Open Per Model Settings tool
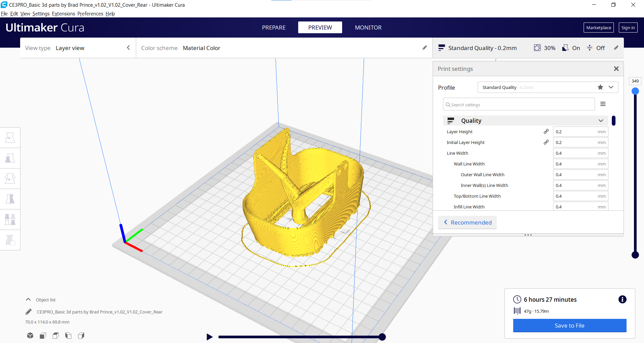 pos(10,219)
